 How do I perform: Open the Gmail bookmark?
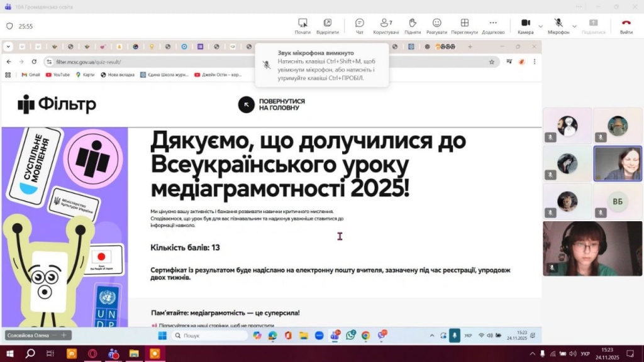30,75
